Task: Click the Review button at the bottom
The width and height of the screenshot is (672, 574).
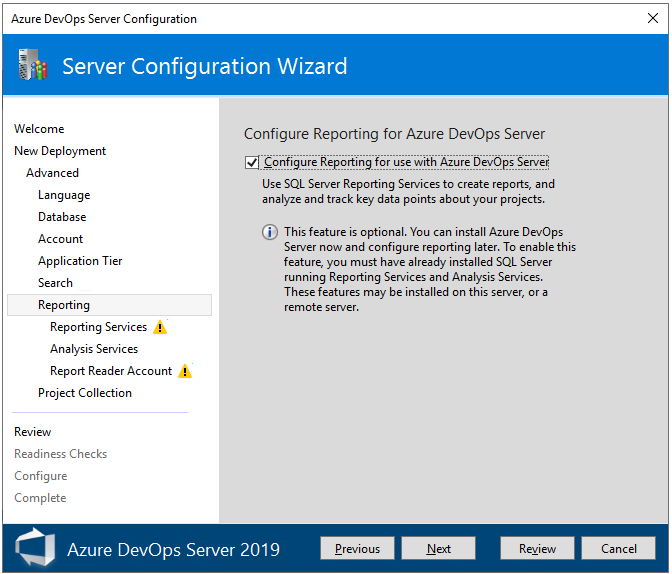Action: (x=537, y=548)
